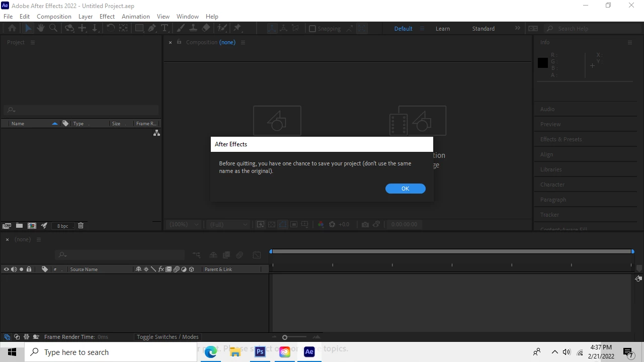
Task: Select the Rotation tool
Action: [x=110, y=29]
